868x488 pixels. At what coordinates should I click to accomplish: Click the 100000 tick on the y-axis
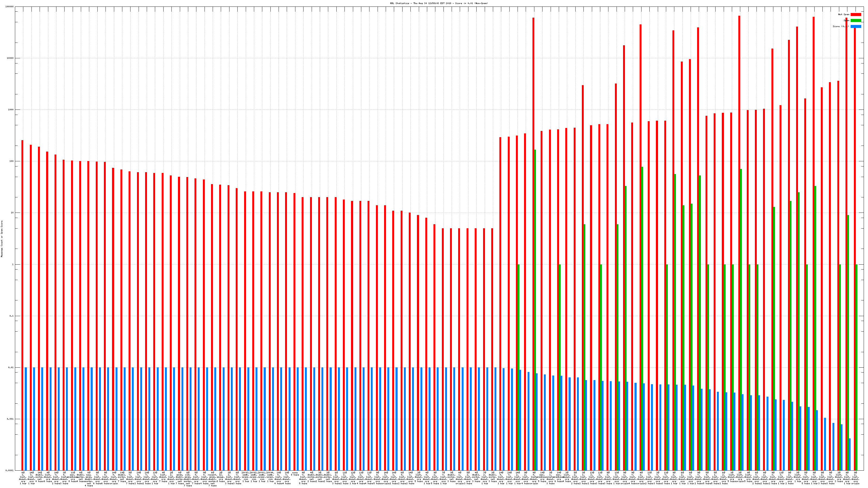(x=10, y=7)
